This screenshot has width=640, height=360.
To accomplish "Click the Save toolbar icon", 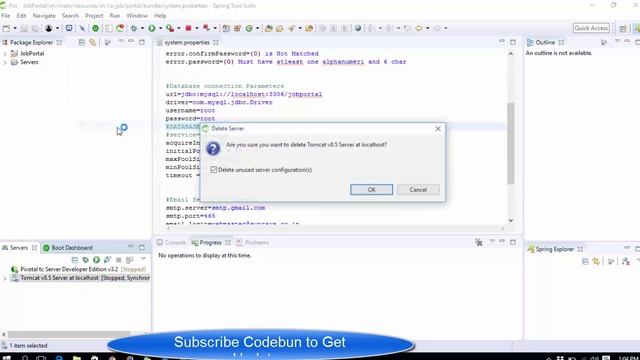I will click(x=24, y=28).
